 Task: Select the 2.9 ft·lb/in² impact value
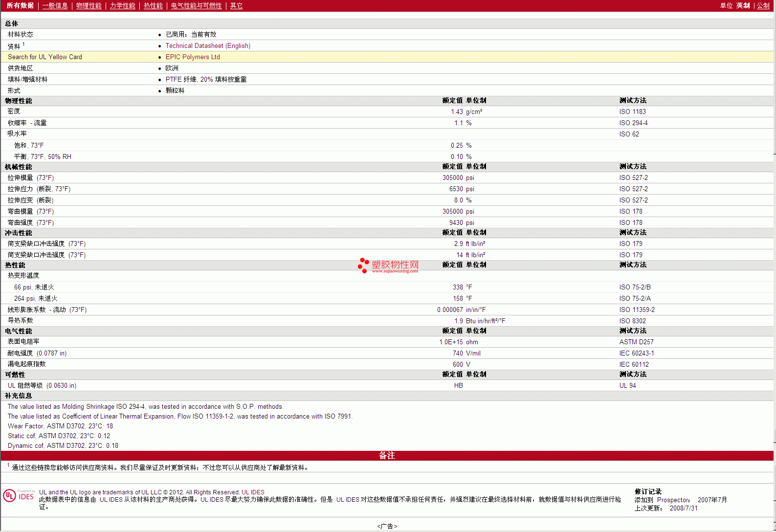tap(469, 244)
